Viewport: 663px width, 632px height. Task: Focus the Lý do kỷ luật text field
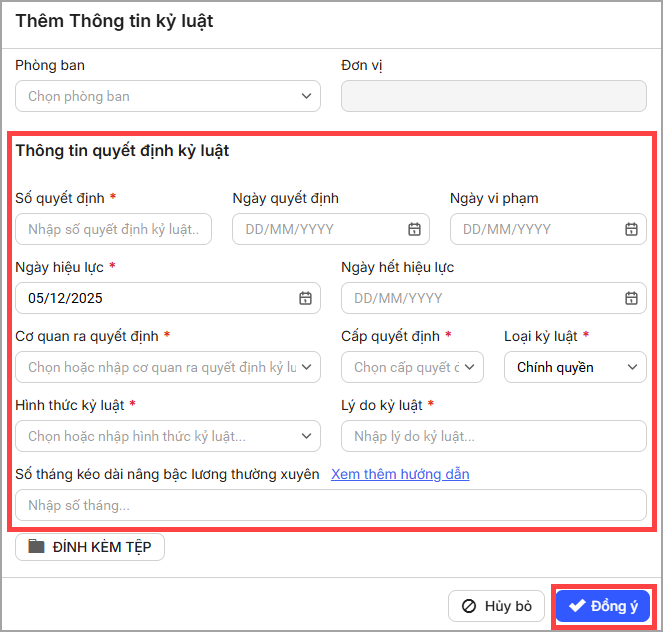coord(493,436)
